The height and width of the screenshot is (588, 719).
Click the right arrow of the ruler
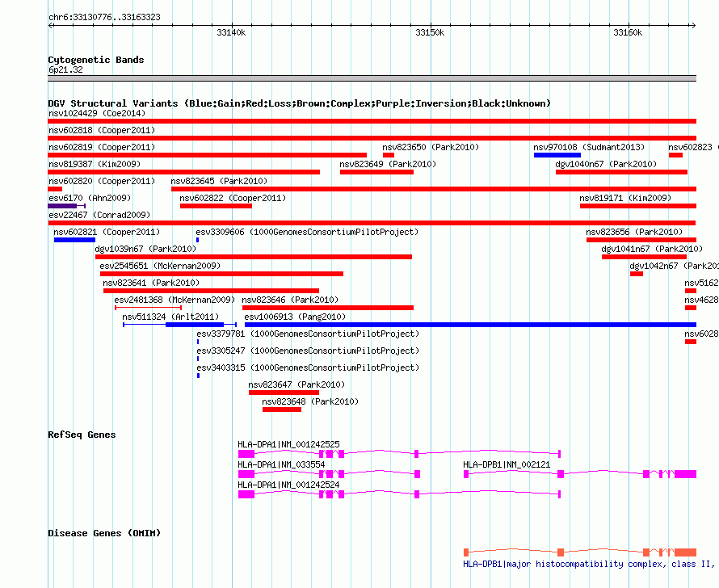coord(693,26)
